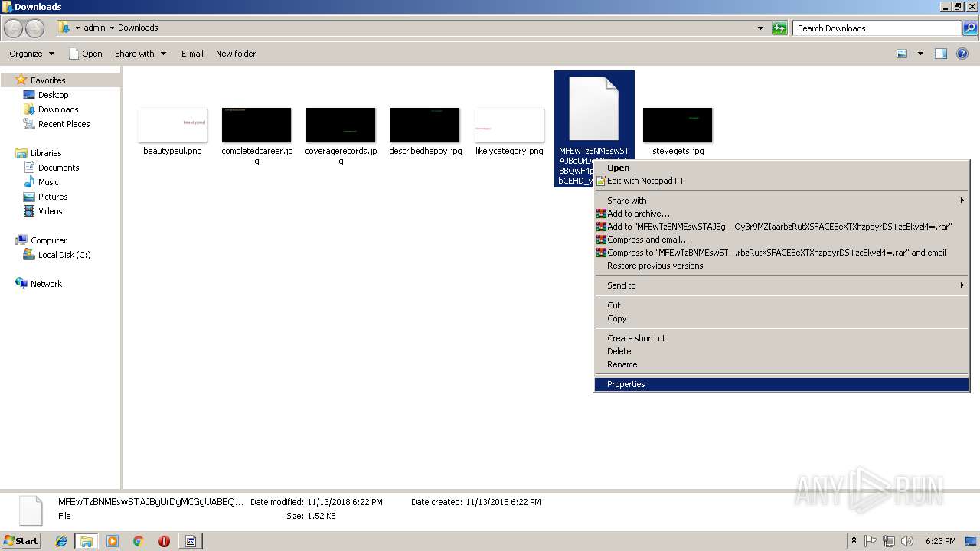Toggle the preview pane icon
980x551 pixels.
point(941,54)
